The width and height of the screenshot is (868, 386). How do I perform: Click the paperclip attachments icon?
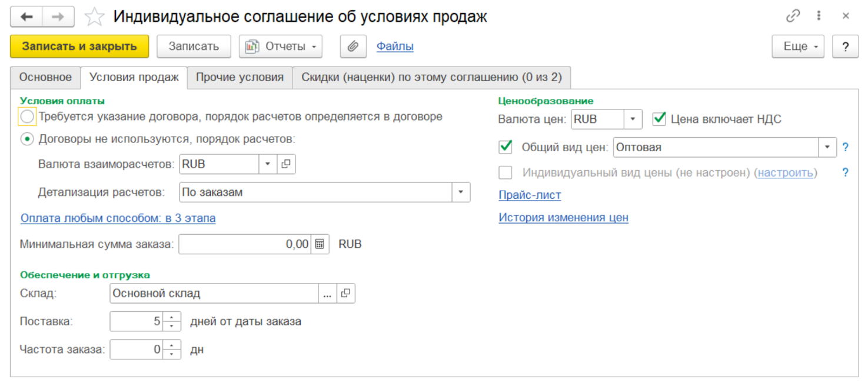[353, 46]
